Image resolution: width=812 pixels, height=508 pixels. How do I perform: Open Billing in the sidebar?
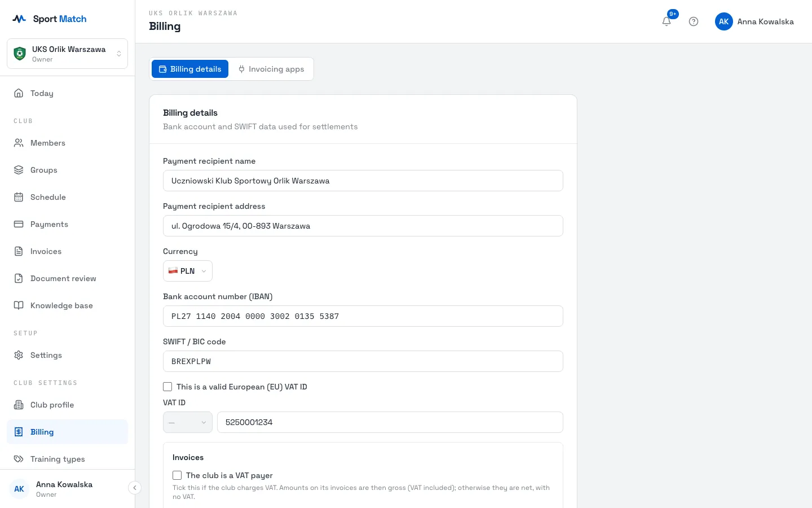pyautogui.click(x=67, y=432)
